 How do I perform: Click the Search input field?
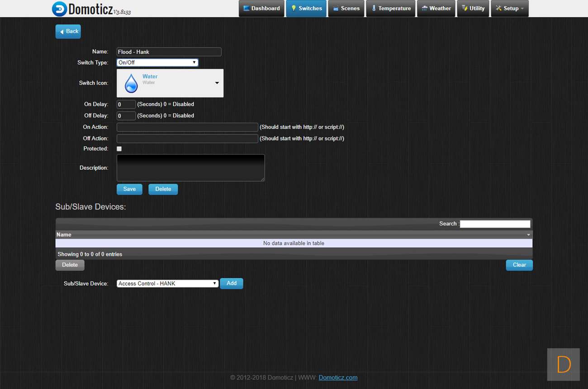click(x=495, y=224)
